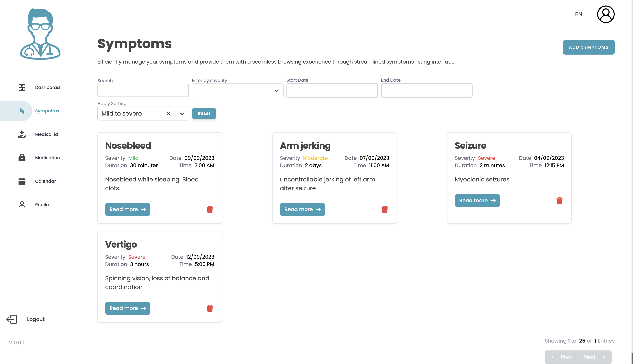Image resolution: width=633 pixels, height=364 pixels.
Task: Expand the Apply Sorting dropdown
Action: tap(182, 114)
